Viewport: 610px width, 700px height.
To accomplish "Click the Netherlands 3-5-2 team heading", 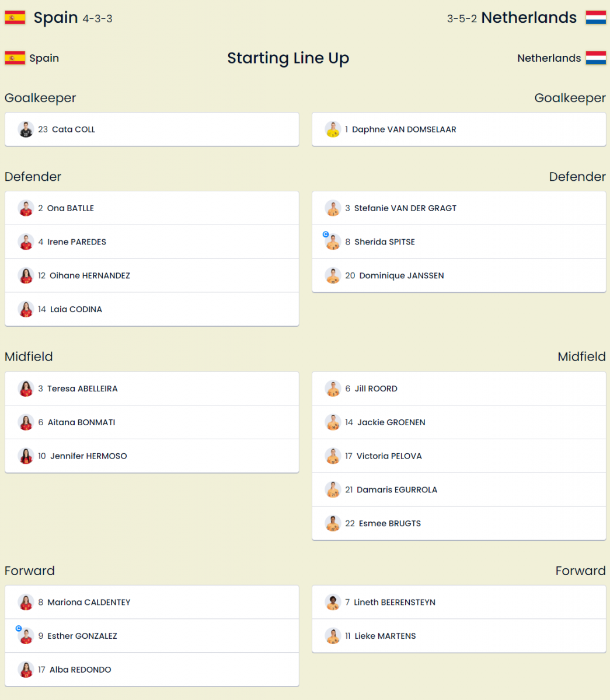I will pos(511,17).
